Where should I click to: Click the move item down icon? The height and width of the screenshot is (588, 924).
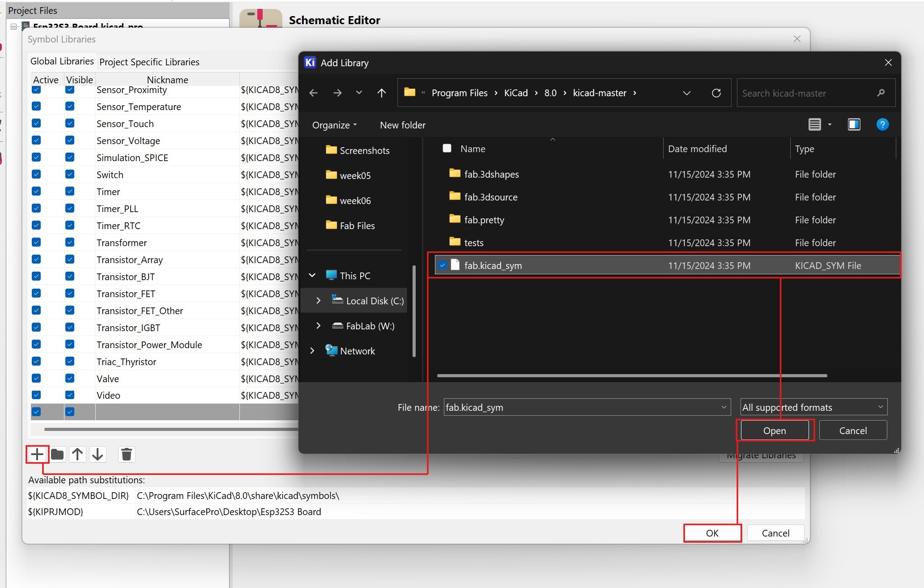[x=98, y=455]
